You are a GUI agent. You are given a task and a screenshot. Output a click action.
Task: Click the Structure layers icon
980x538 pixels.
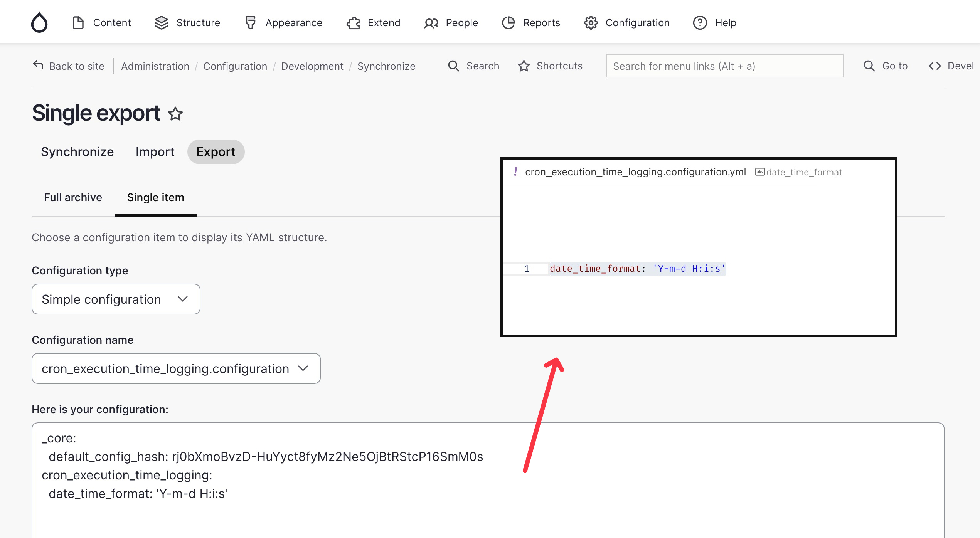pyautogui.click(x=161, y=23)
